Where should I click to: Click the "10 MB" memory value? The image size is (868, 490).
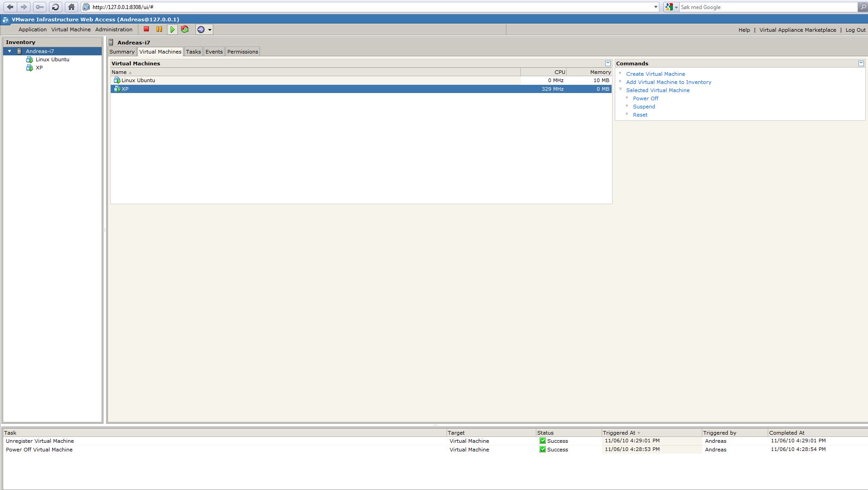(601, 80)
